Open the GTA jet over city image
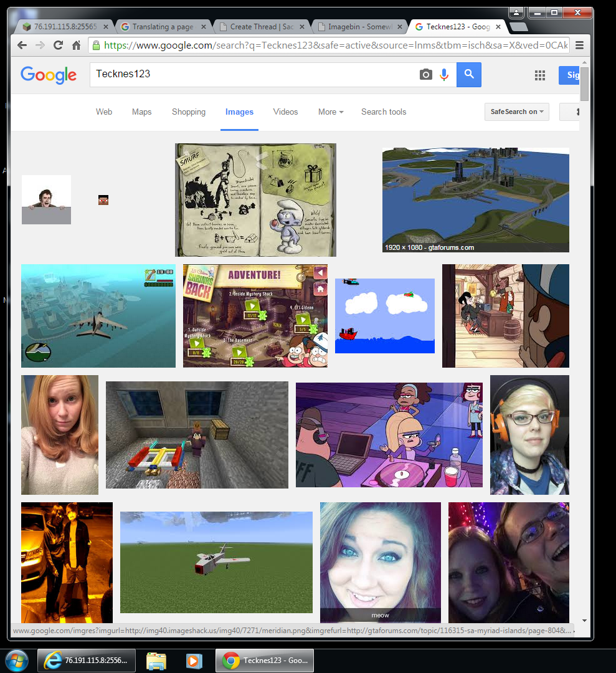Image resolution: width=616 pixels, height=673 pixels. tap(98, 316)
